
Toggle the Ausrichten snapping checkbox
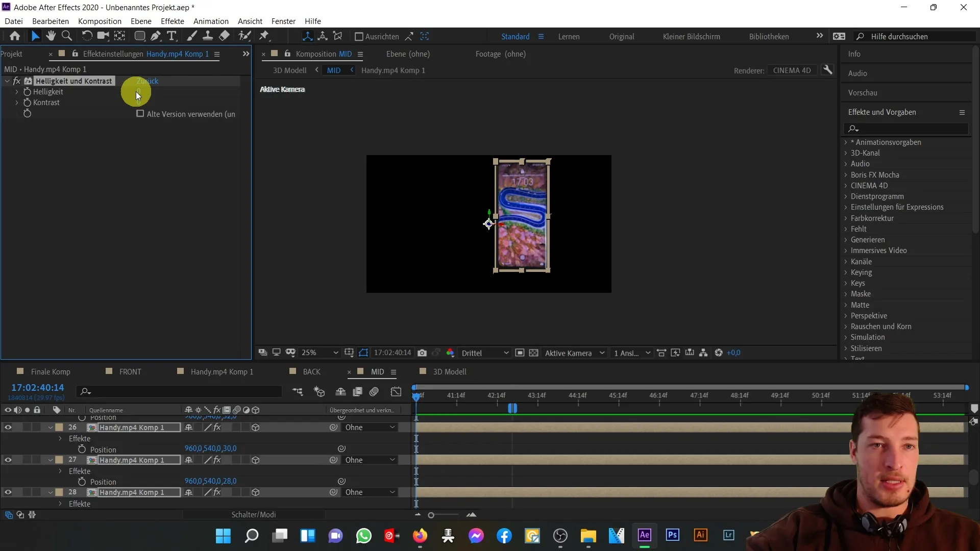(x=359, y=37)
